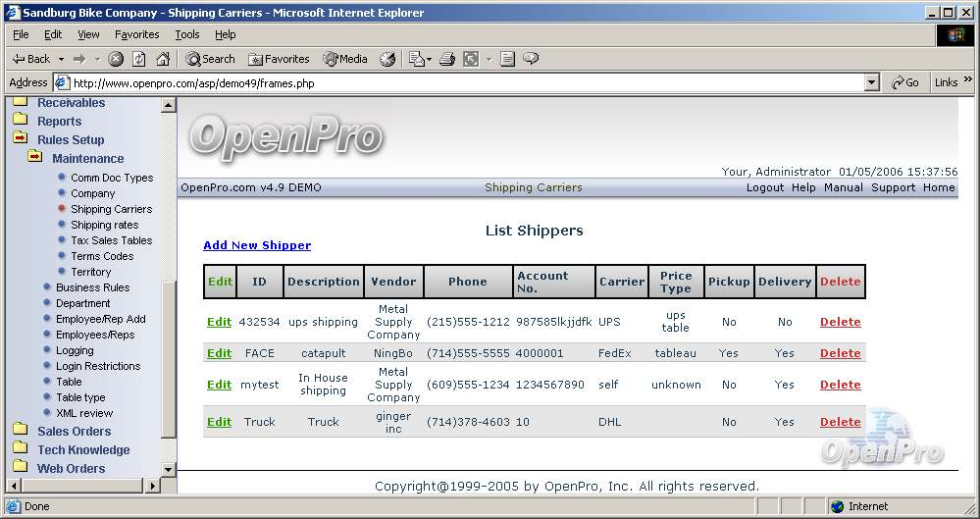Open the Mail dropdown in the toolbar
The image size is (980, 519).
tap(420, 59)
